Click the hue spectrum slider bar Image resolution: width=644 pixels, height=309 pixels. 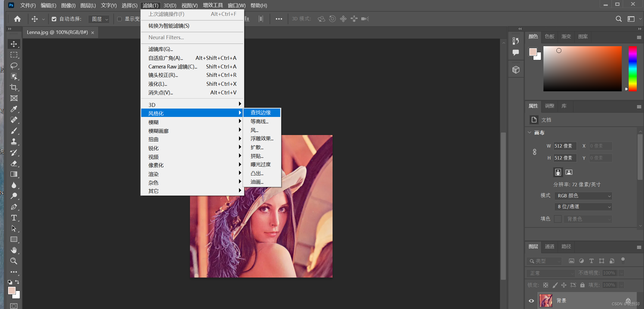[x=632, y=68]
